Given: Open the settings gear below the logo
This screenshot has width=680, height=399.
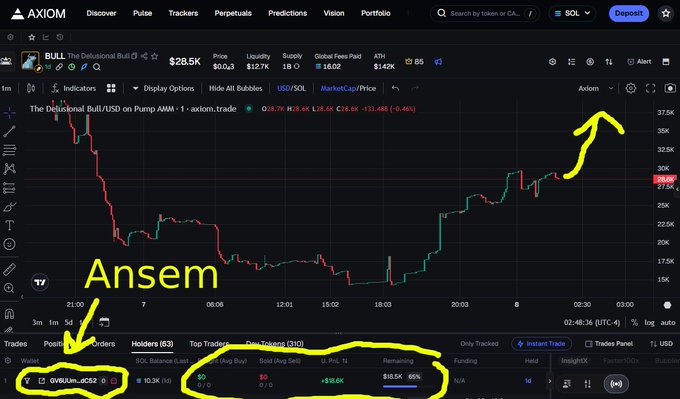Looking at the screenshot, I should click(10, 37).
